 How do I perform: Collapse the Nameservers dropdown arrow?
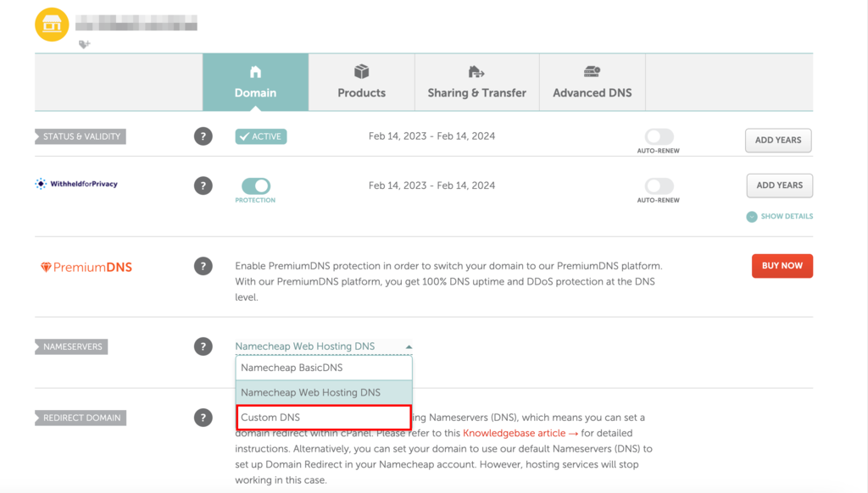tap(409, 347)
